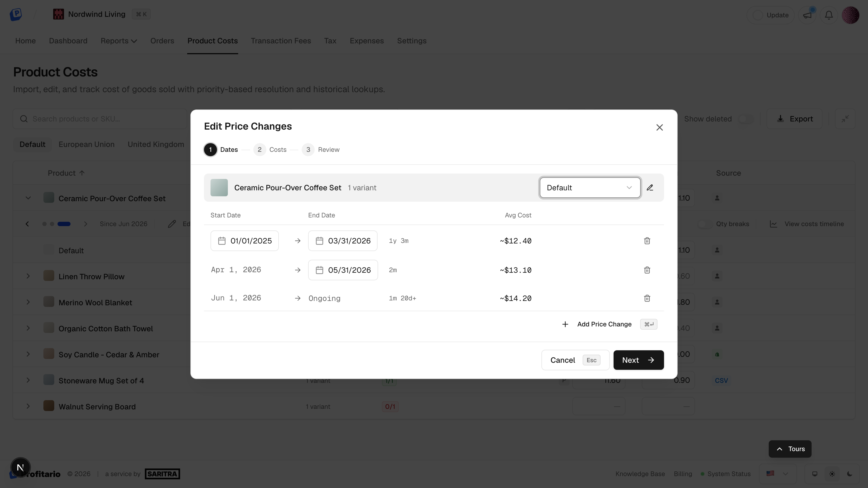Delete the Apr 1, 2026 price change row
The width and height of the screenshot is (868, 488).
tap(647, 270)
